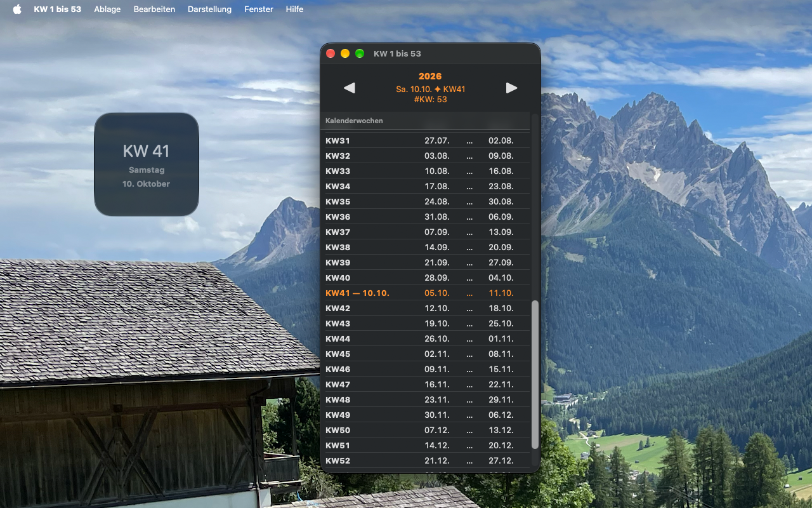Open the Fenster menu
The image size is (812, 508).
tap(259, 9)
